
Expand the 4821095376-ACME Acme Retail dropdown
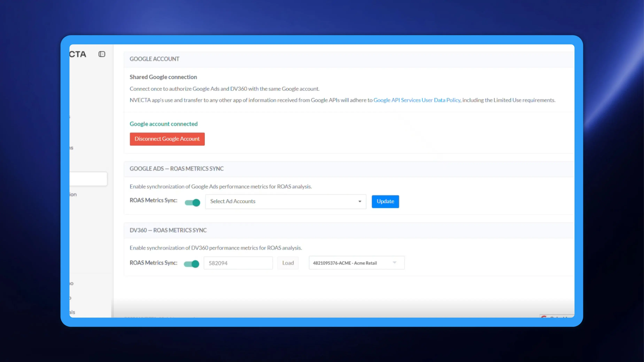click(357, 263)
